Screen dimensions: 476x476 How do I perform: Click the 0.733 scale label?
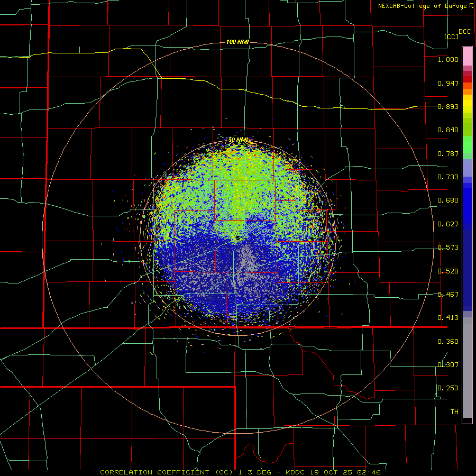[x=448, y=177]
